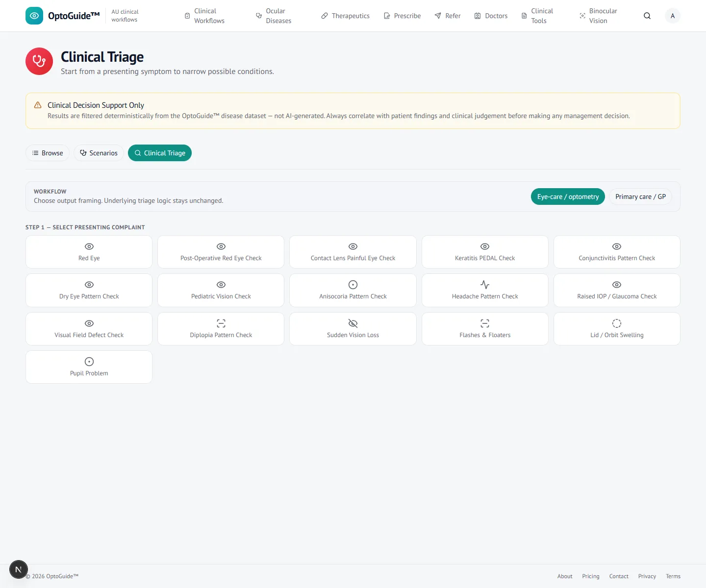Viewport: 706px width, 588px height.
Task: Select the Headache Pattern Check pulse icon
Action: pos(485,285)
